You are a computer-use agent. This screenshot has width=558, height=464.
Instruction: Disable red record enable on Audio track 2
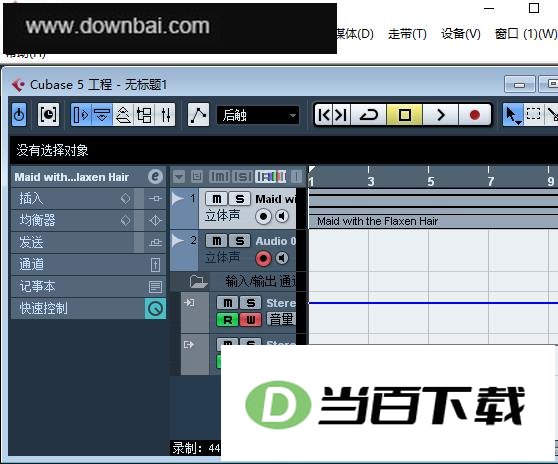(263, 258)
